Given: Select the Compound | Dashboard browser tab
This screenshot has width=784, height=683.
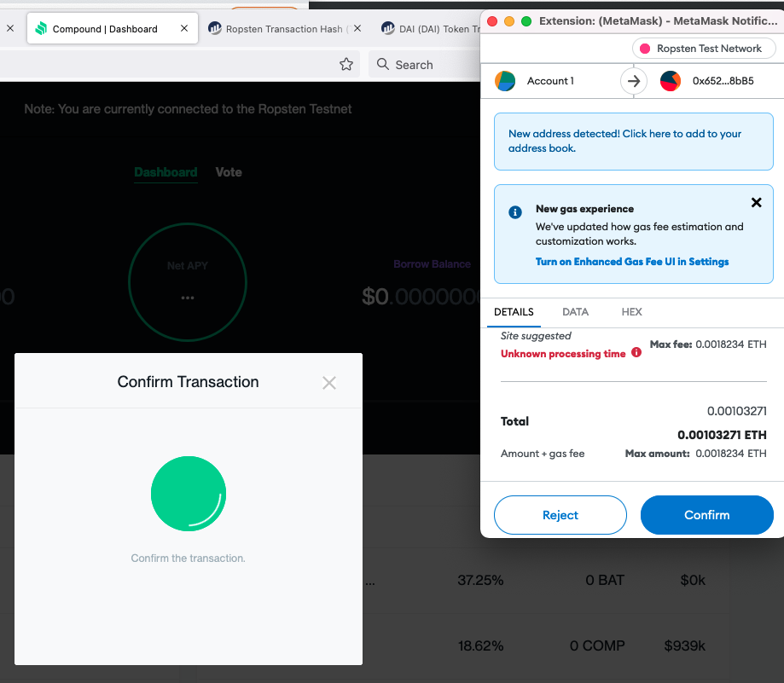Looking at the screenshot, I should (x=113, y=29).
